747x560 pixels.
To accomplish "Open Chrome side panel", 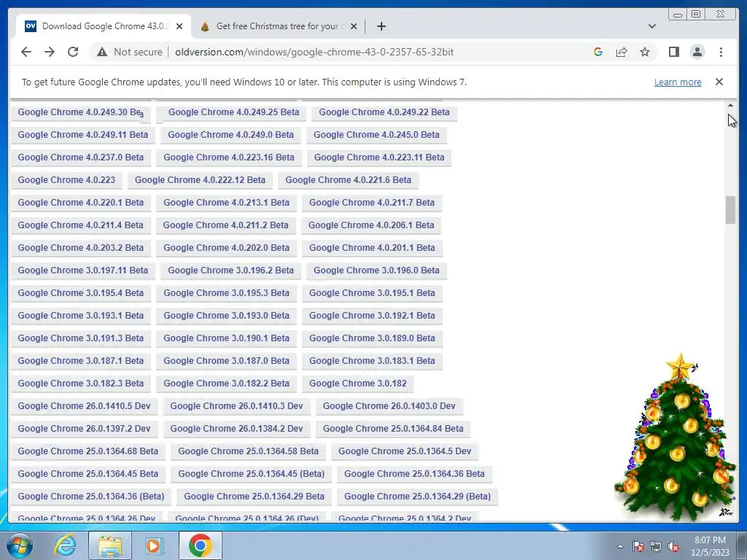I will [x=673, y=52].
